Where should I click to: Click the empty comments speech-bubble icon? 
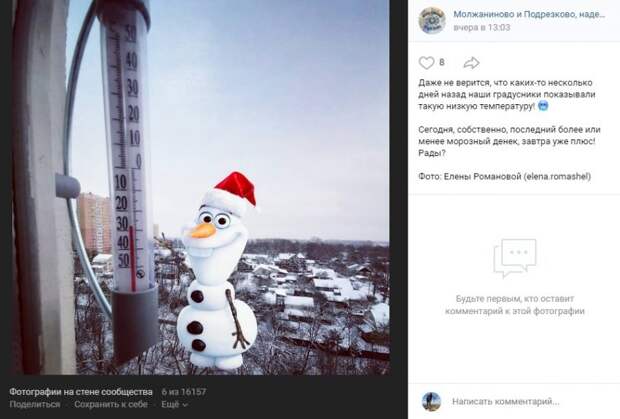(515, 258)
